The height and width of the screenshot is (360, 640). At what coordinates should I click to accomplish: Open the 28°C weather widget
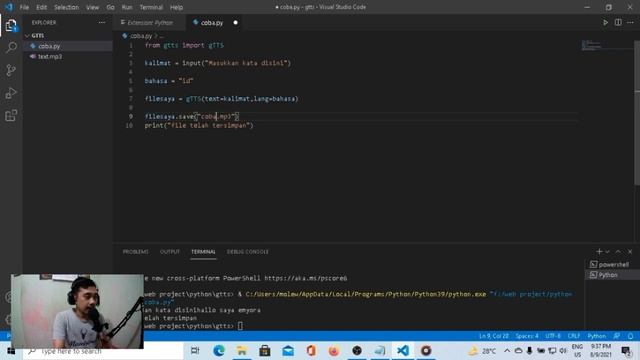click(482, 351)
